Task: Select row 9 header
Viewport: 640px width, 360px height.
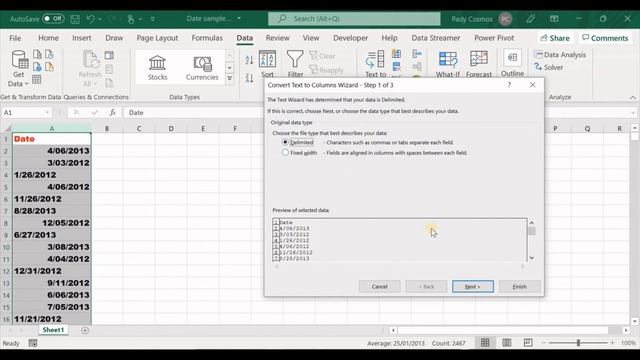Action: [x=6, y=235]
